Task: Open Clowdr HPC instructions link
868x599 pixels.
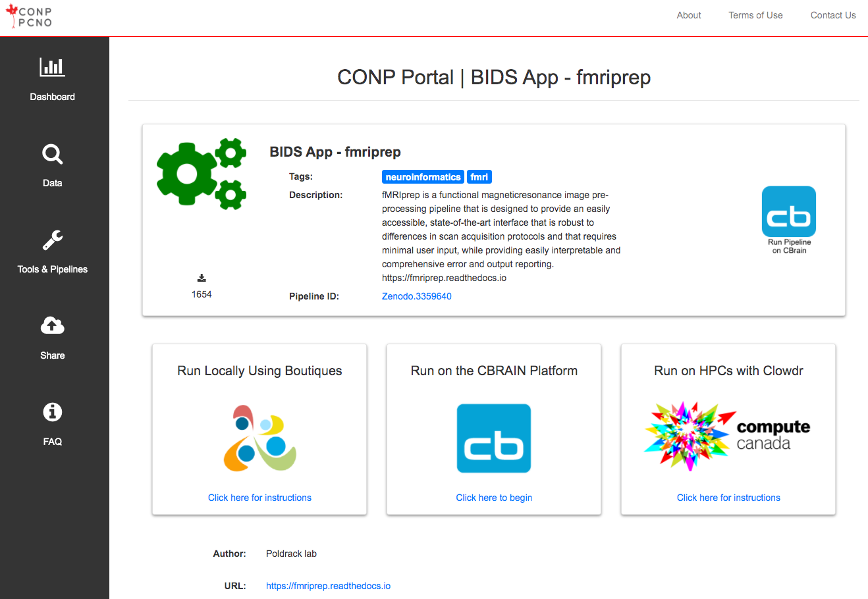Action: 728,498
